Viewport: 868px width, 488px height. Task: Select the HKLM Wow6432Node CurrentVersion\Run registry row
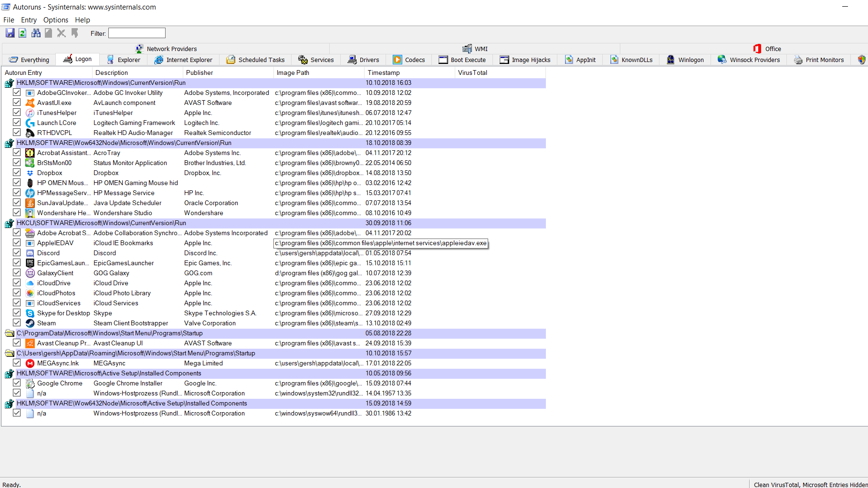click(x=275, y=143)
